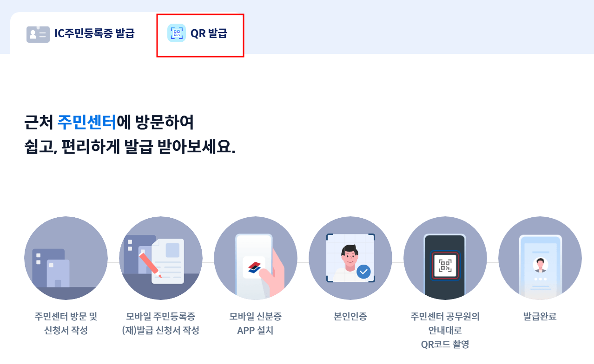Image resolution: width=594 pixels, height=364 pixels.
Task: Click the 발급완료 step label
Action: (x=540, y=317)
